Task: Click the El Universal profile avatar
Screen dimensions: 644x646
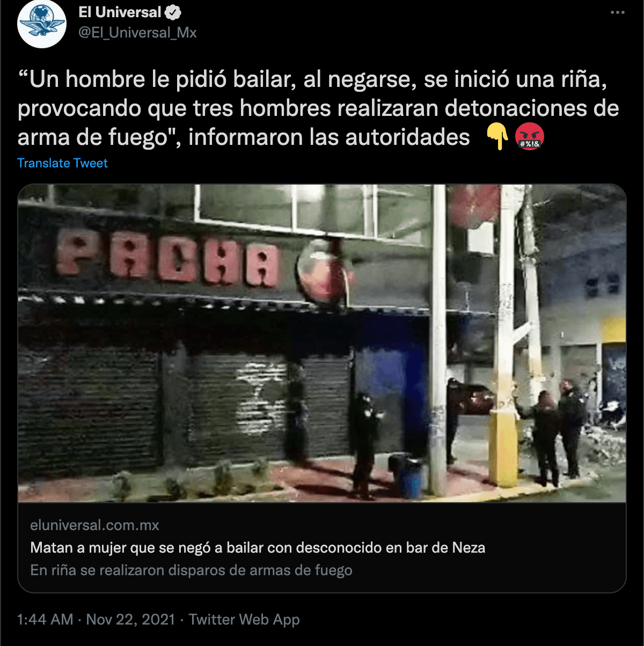Action: (x=41, y=25)
